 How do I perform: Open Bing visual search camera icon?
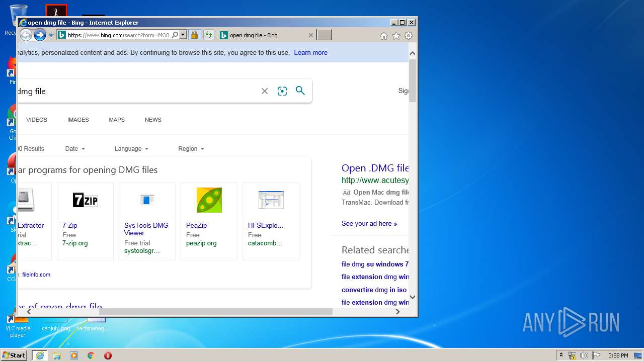click(282, 91)
